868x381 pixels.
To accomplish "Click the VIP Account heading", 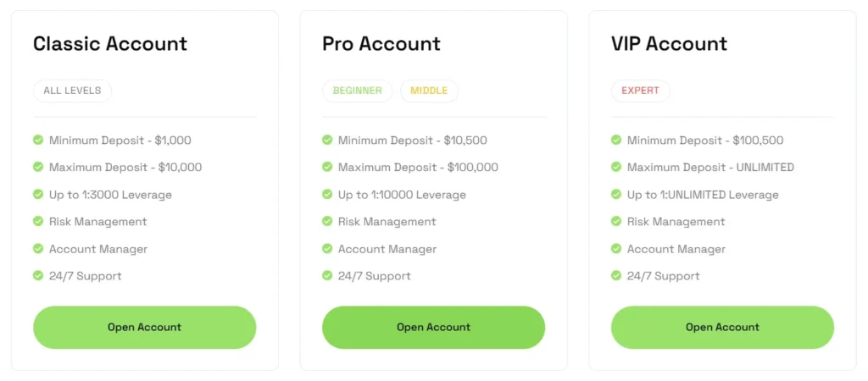I will pos(669,44).
